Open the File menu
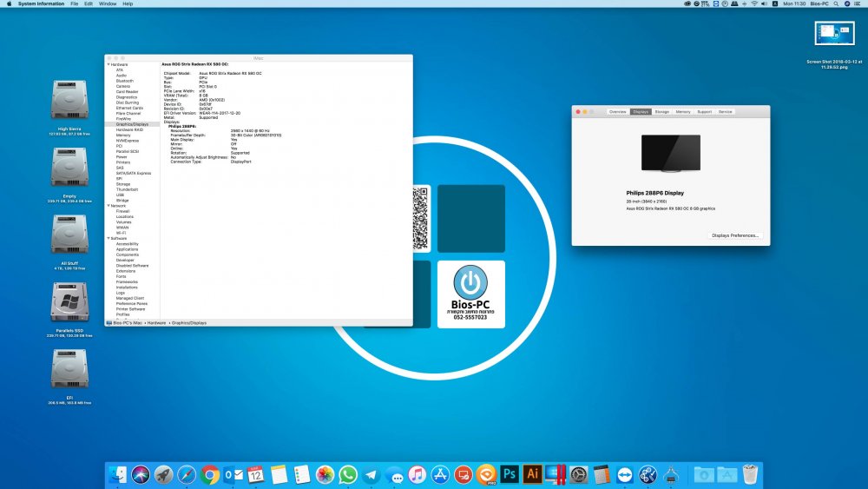 (x=74, y=3)
